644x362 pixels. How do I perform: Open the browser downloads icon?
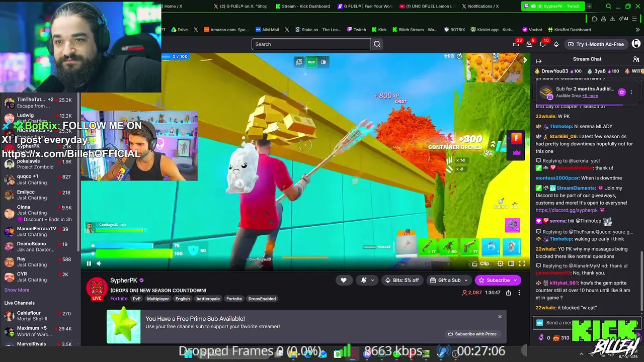(x=612, y=19)
